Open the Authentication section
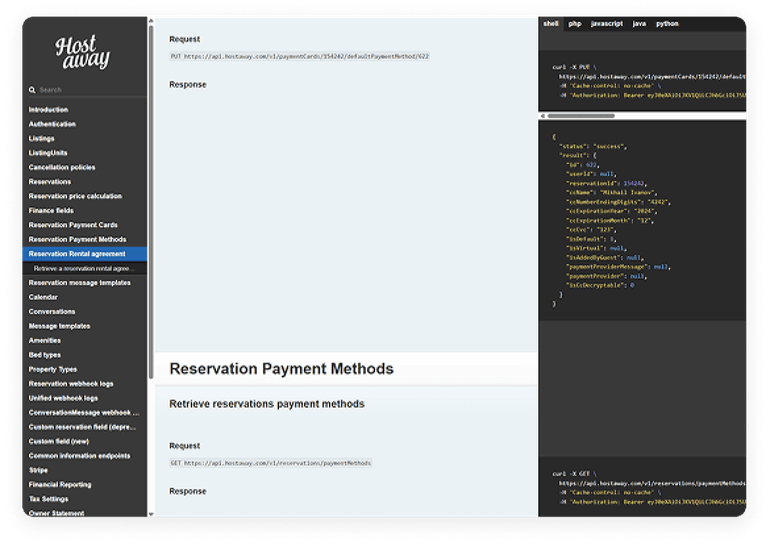This screenshot has width=768, height=544. click(52, 124)
